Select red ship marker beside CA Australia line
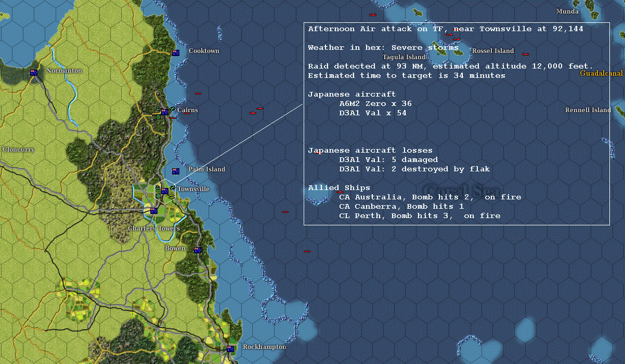 [x=341, y=192]
